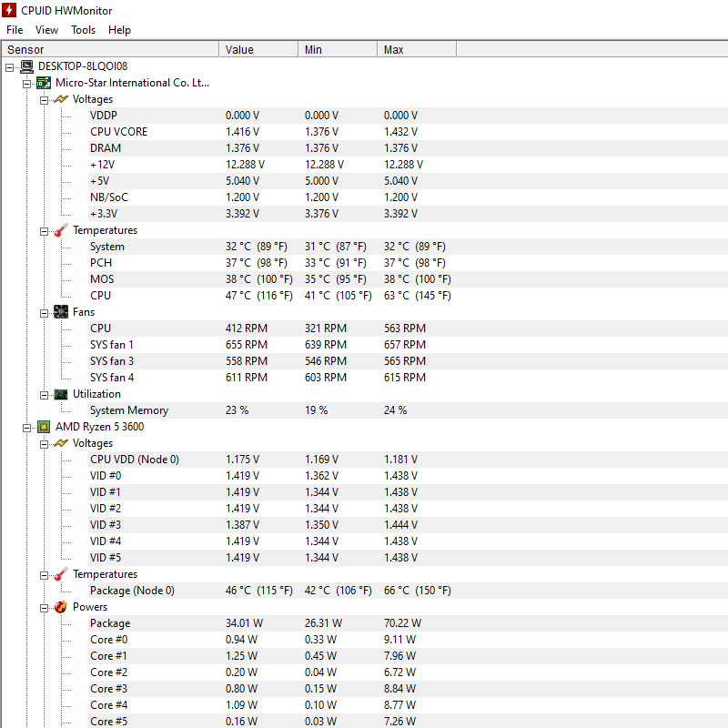Select the +5V row

pyautogui.click(x=408, y=181)
